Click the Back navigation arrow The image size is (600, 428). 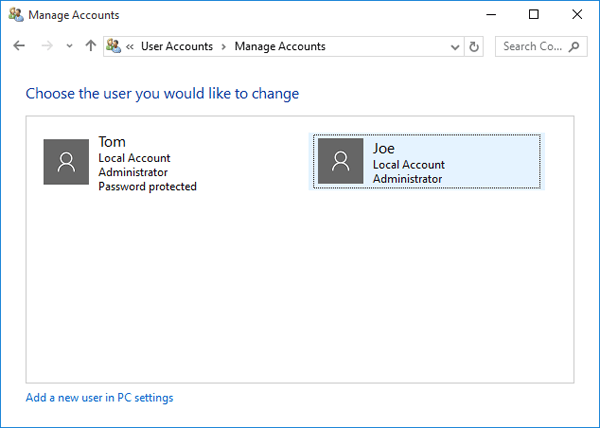pyautogui.click(x=19, y=46)
